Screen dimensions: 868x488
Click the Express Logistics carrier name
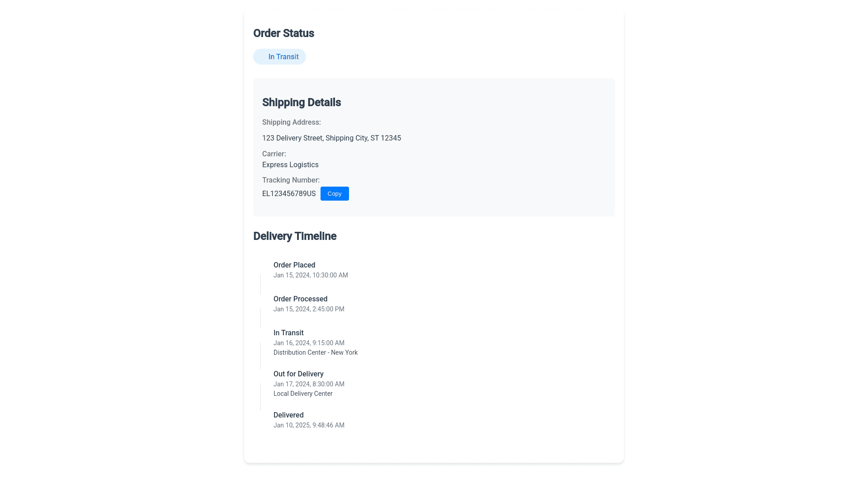pos(290,164)
